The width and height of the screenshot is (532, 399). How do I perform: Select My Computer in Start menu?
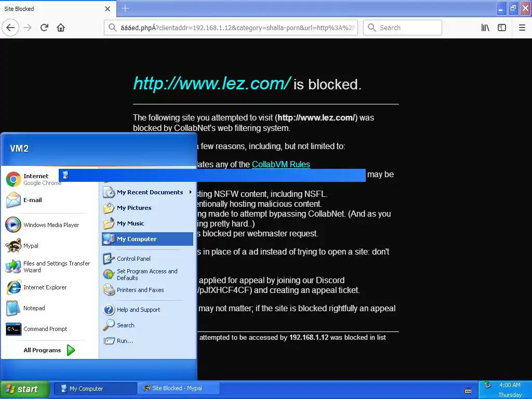tap(148, 239)
